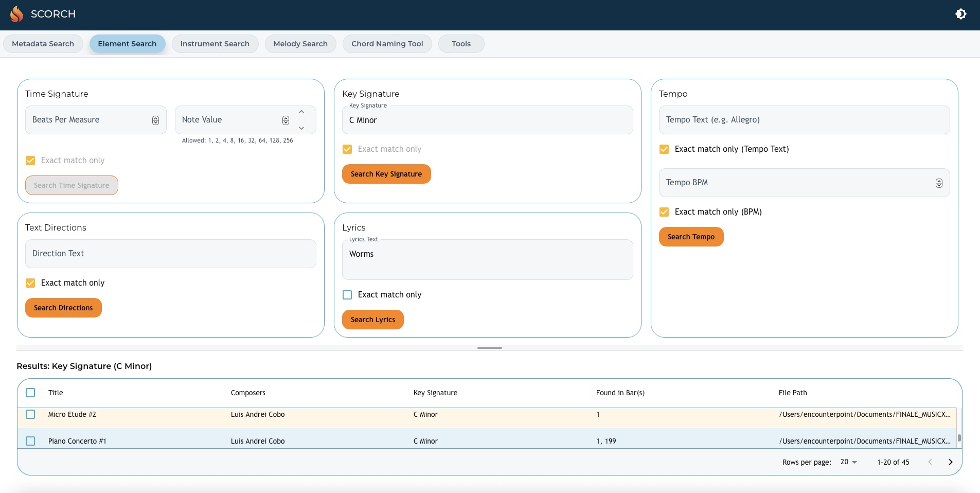Select the Piano Concerto #1 row checkbox
The height and width of the screenshot is (493, 980).
(x=30, y=441)
